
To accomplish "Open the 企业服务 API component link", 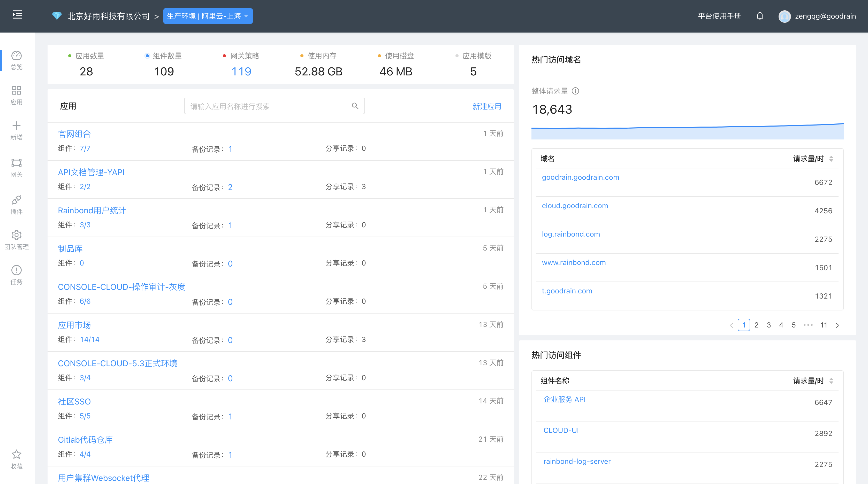I will coord(564,399).
